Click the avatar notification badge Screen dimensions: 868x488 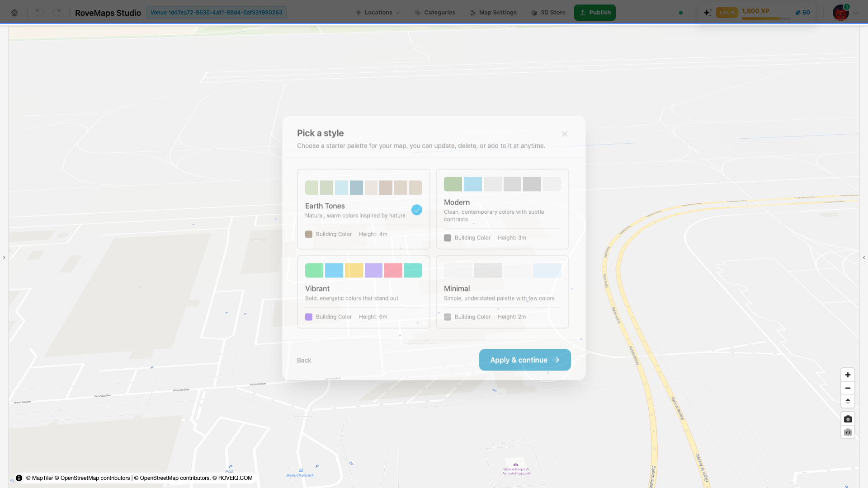pos(847,7)
